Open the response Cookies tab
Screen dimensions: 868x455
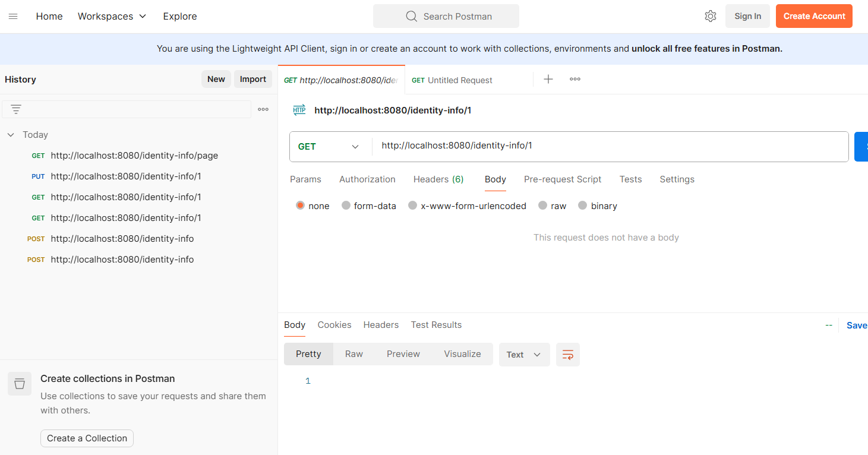click(334, 325)
